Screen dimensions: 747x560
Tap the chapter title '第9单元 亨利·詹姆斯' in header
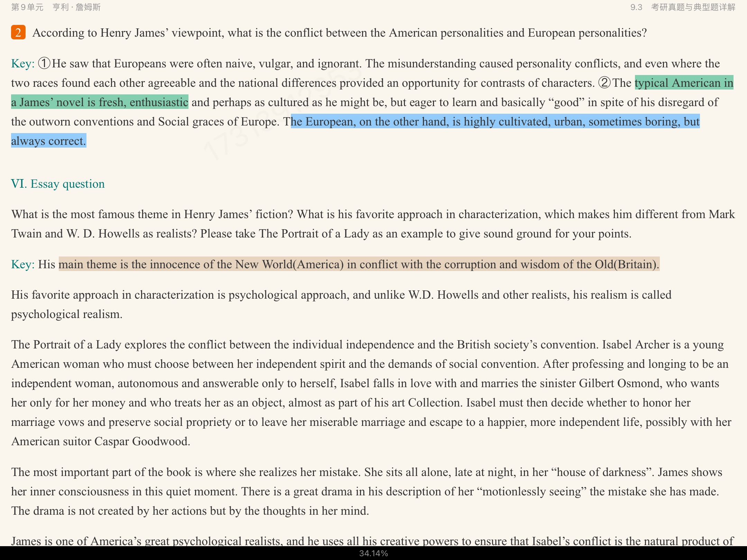point(56,7)
